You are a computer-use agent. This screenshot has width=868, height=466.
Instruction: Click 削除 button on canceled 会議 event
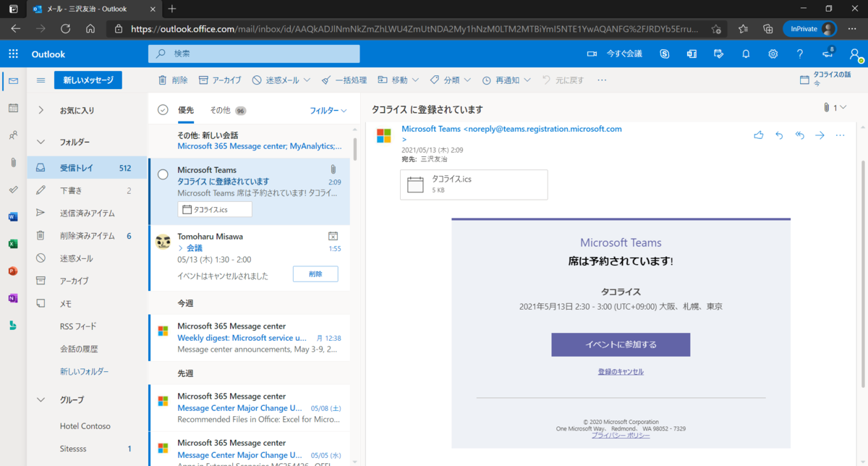pos(315,274)
